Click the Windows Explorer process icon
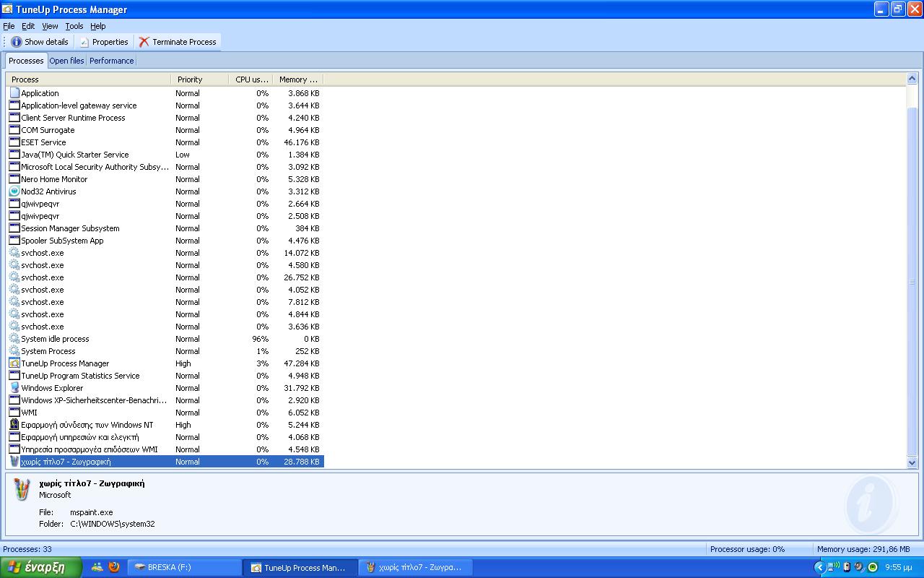The height and width of the screenshot is (578, 924). click(14, 388)
